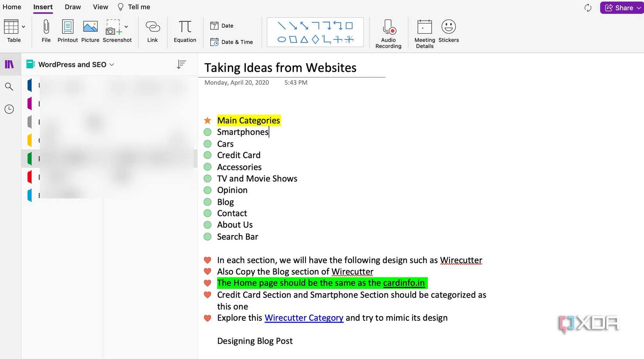Switch to the Draw tab
Viewport: 644px width, 359px height.
click(x=73, y=7)
